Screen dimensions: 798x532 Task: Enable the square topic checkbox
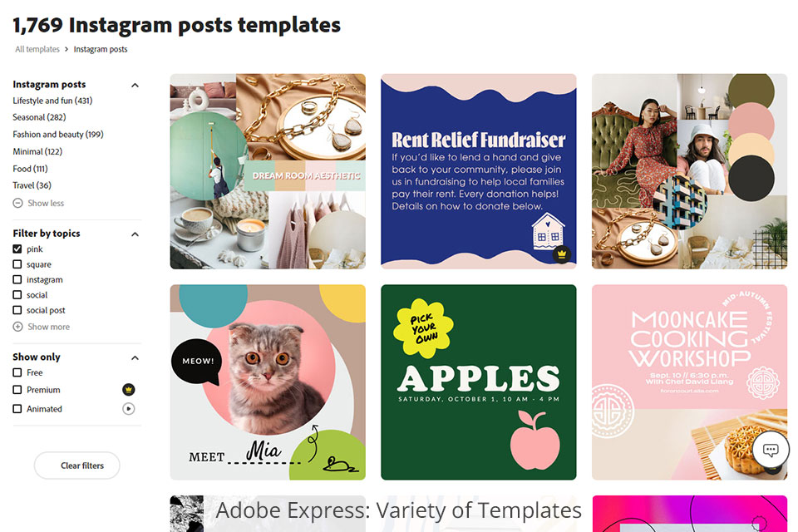pyautogui.click(x=17, y=264)
